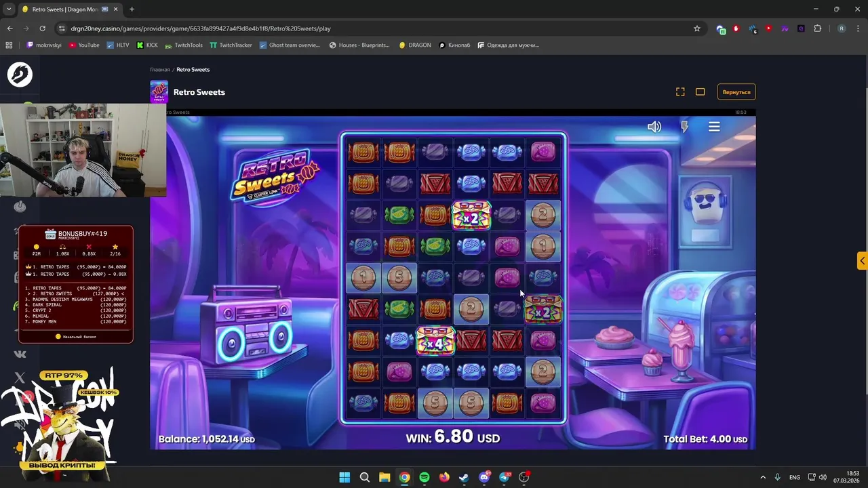868x488 pixels.
Task: Switch game to fullscreen mode icon
Action: (680, 91)
